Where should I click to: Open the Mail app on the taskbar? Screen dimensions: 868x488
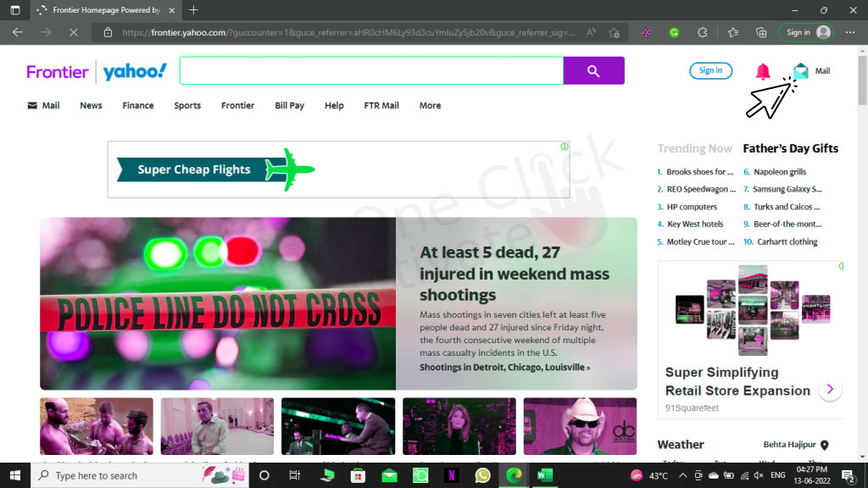pyautogui.click(x=389, y=475)
